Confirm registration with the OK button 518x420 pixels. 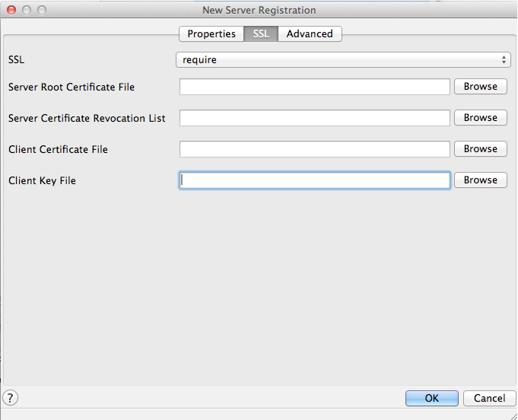click(x=431, y=398)
